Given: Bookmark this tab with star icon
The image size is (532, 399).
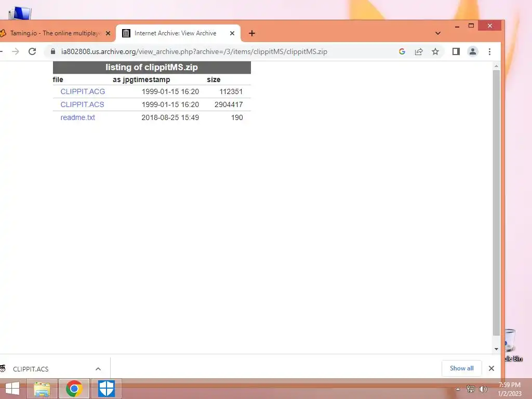Looking at the screenshot, I should pos(435,51).
